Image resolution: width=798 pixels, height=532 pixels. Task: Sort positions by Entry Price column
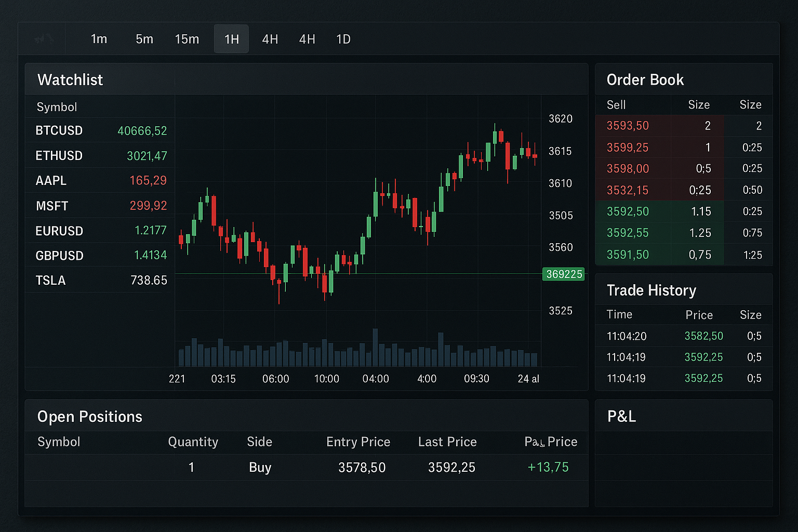point(358,442)
